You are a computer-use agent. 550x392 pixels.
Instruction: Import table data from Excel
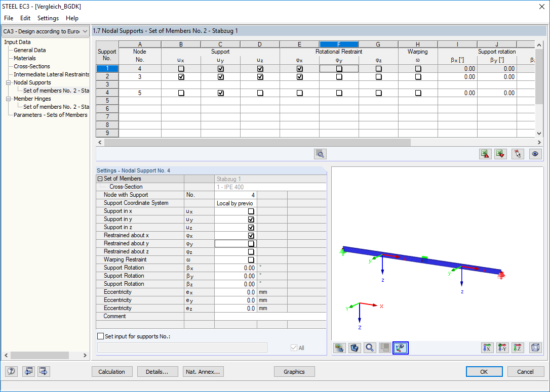(x=485, y=154)
